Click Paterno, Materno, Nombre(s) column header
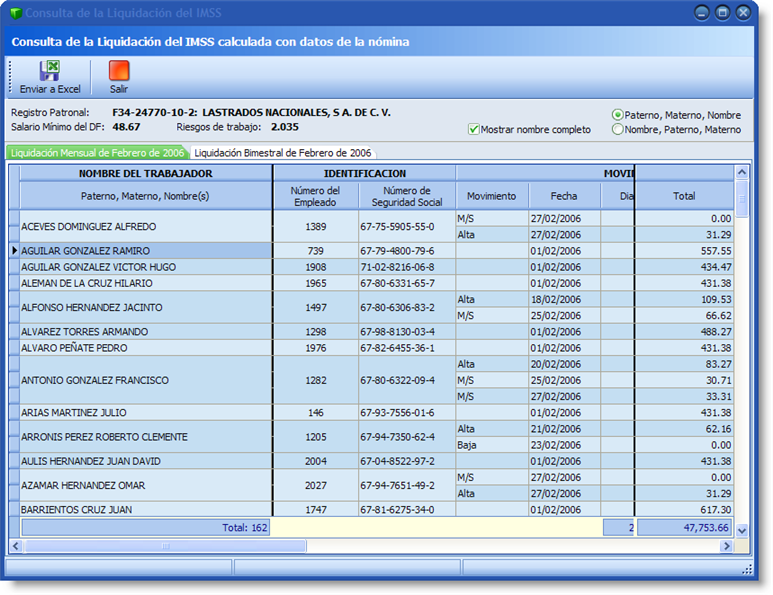773x595 pixels. 145,196
